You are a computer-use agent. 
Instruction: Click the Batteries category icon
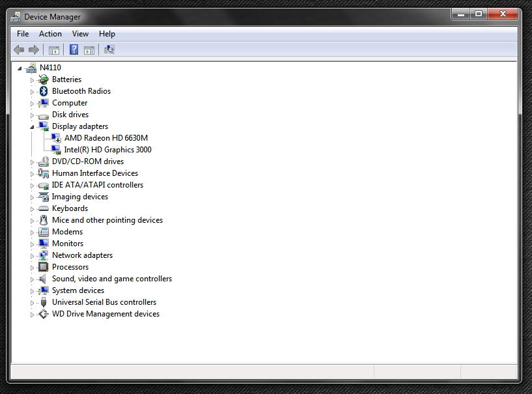point(44,79)
